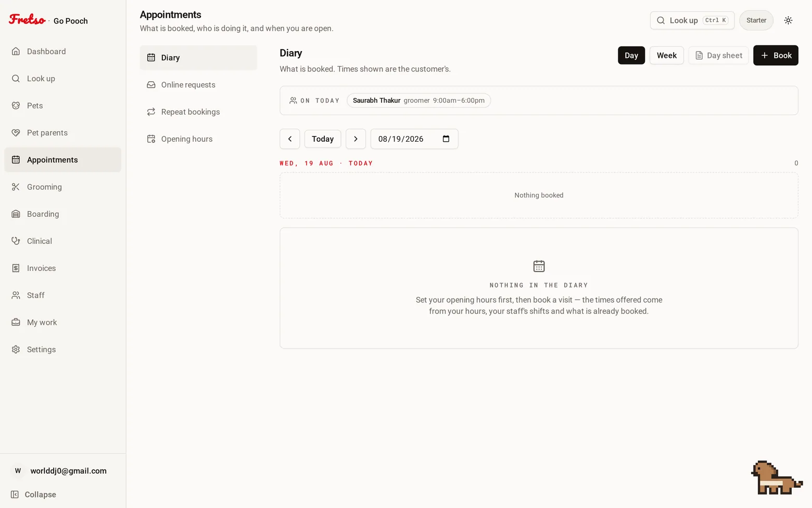The width and height of the screenshot is (812, 508).
Task: Click the Invoices icon
Action: pyautogui.click(x=16, y=268)
